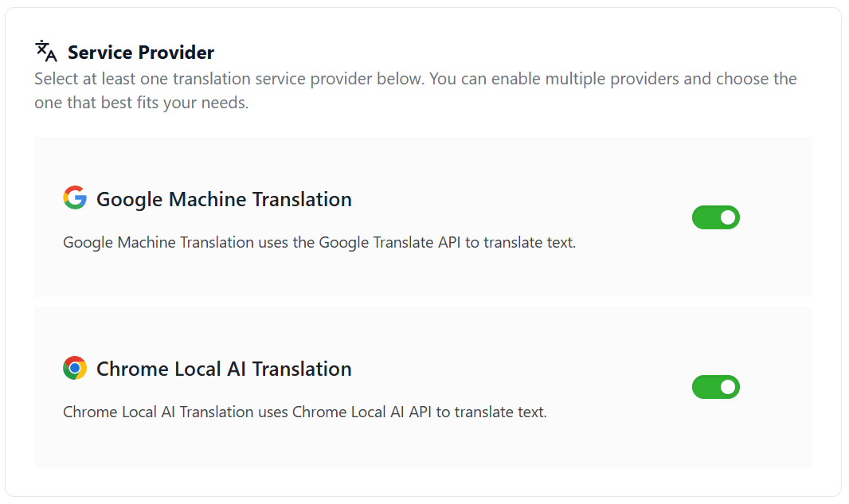Click the "Service Provider" heading
The height and width of the screenshot is (504, 849).
[x=141, y=53]
